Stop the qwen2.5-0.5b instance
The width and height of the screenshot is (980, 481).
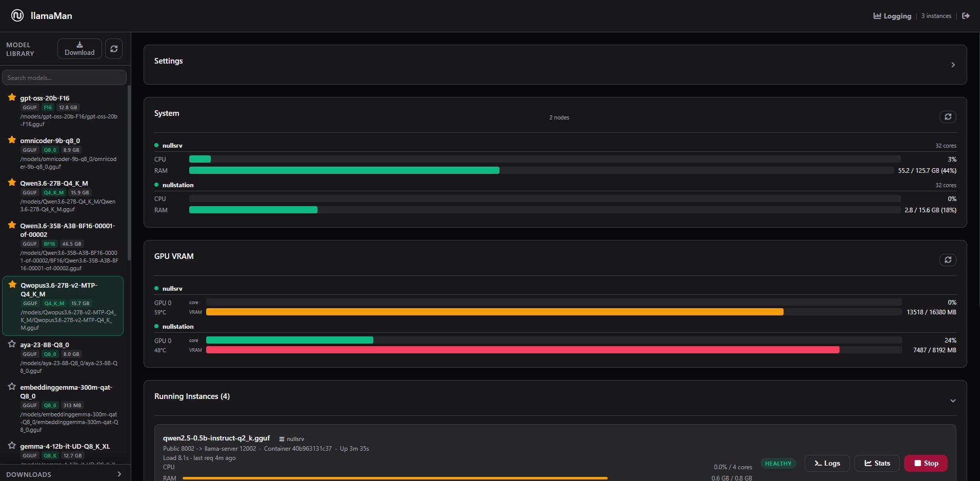click(x=926, y=463)
